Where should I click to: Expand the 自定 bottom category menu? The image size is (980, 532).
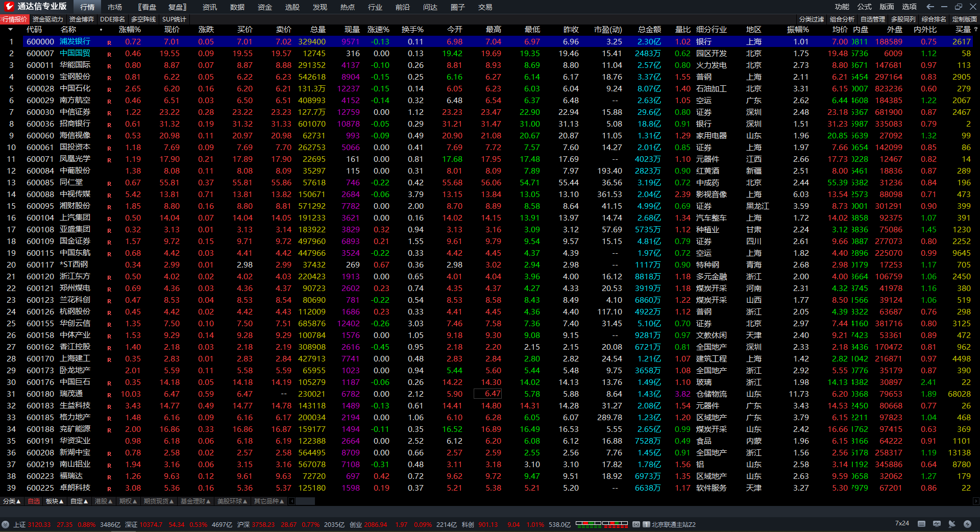coord(79,501)
